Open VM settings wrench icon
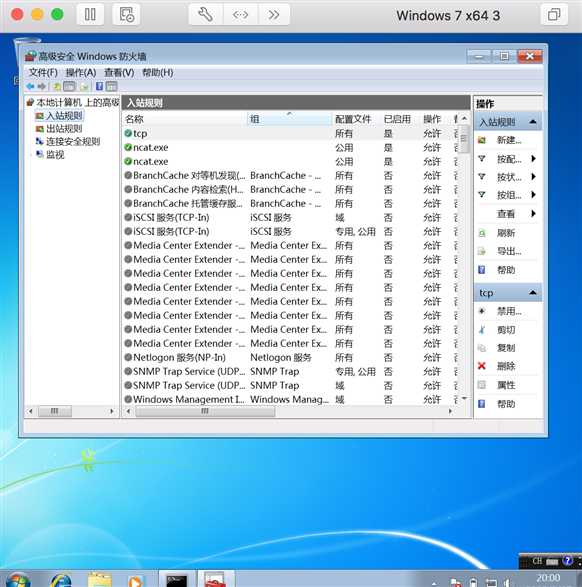This screenshot has height=587, width=582. [205, 15]
